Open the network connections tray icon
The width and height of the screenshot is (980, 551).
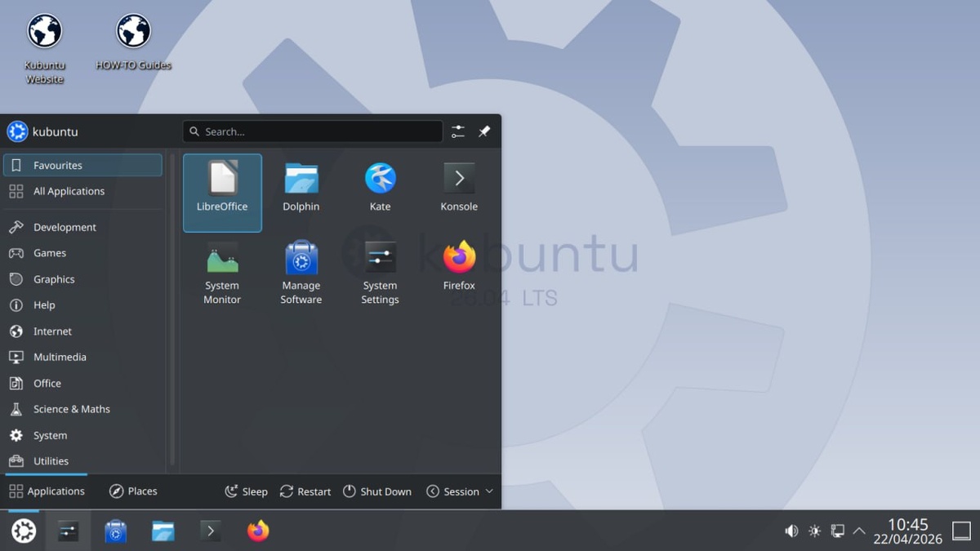(x=837, y=531)
